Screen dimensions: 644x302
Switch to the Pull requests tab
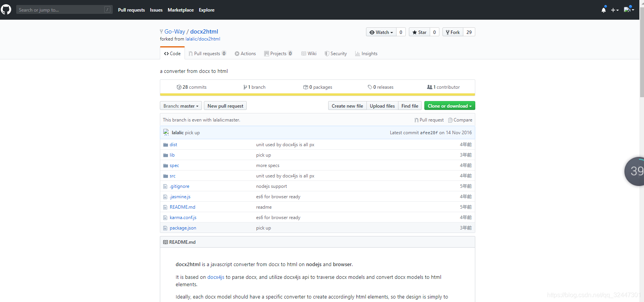[207, 54]
